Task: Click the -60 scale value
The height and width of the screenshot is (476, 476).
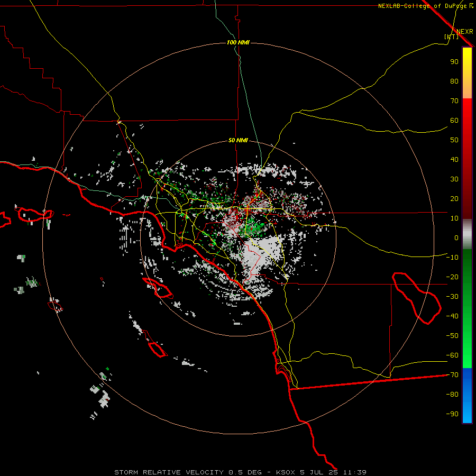Action: point(452,355)
